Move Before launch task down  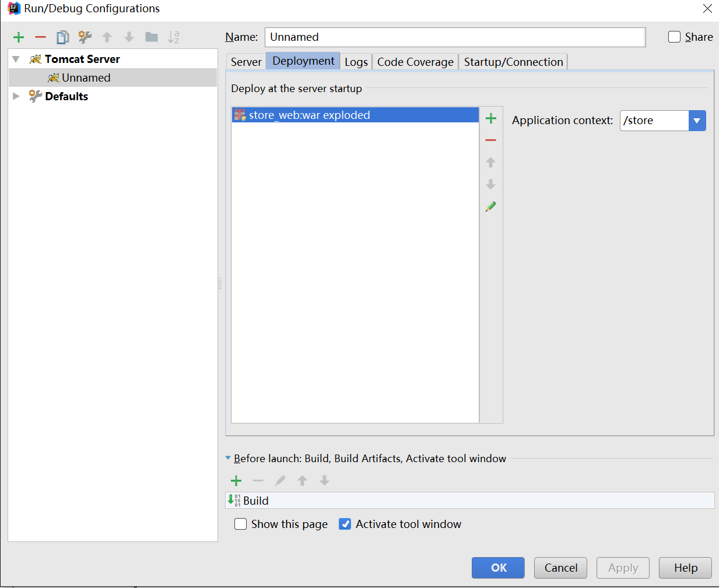click(324, 481)
